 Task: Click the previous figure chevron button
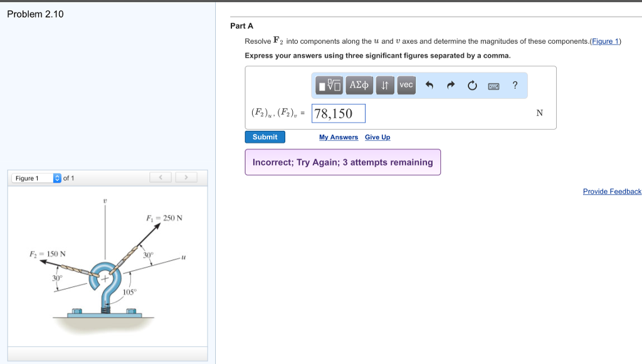click(x=160, y=177)
